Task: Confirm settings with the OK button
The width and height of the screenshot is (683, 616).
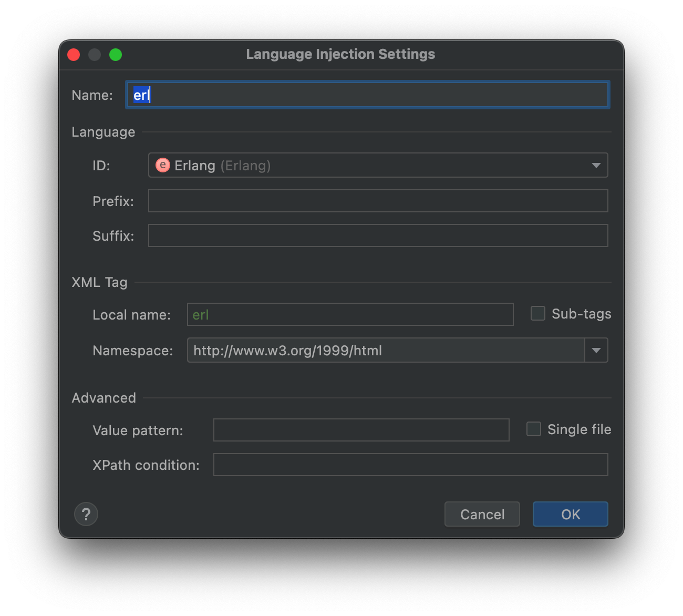Action: pos(570,514)
